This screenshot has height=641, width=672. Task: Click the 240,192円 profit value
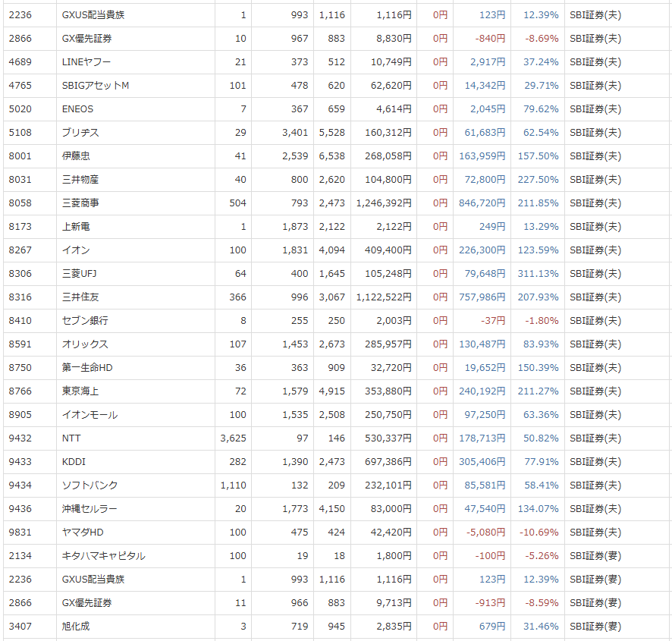tap(482, 391)
